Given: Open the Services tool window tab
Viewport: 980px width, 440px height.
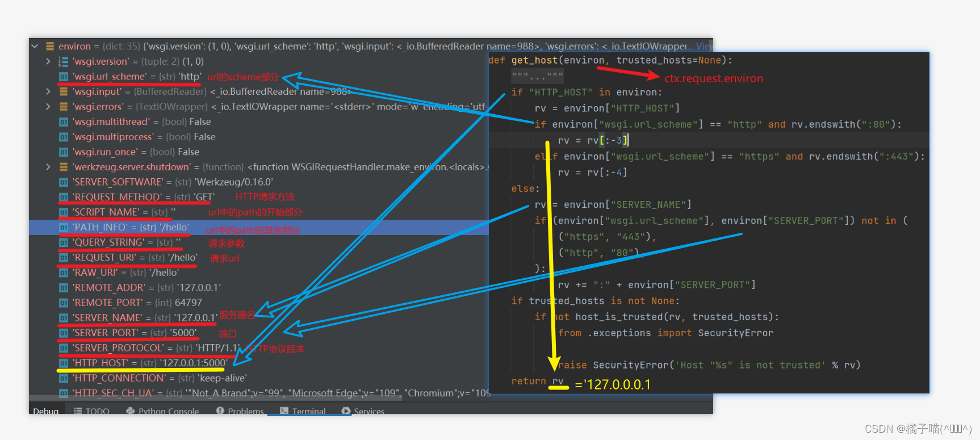Looking at the screenshot, I should coord(363,410).
